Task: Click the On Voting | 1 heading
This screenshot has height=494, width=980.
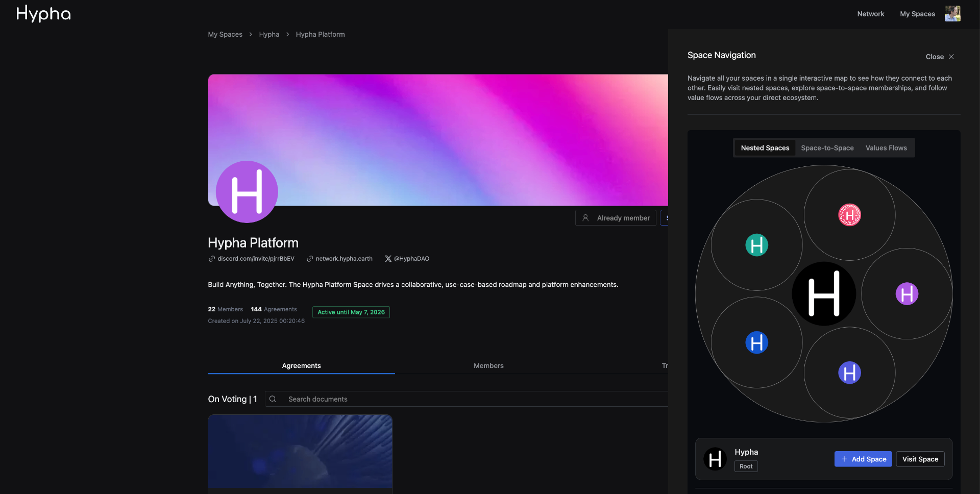Action: 232,399
